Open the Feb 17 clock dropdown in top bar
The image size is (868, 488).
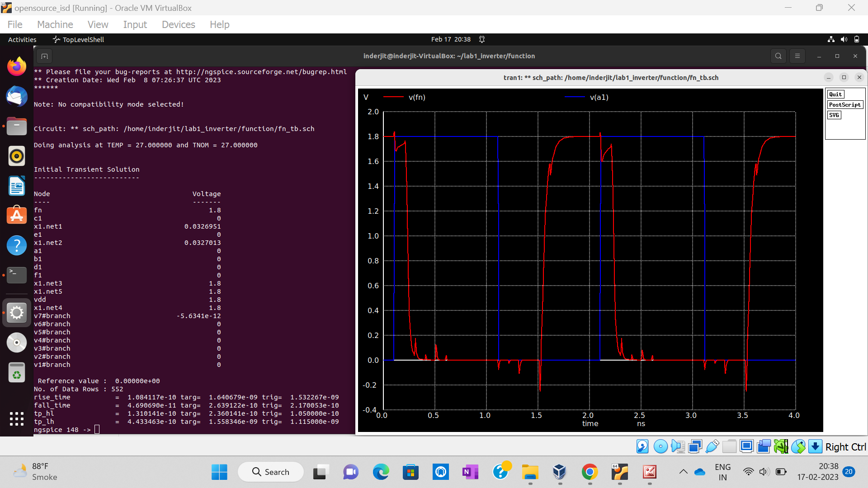click(451, 39)
